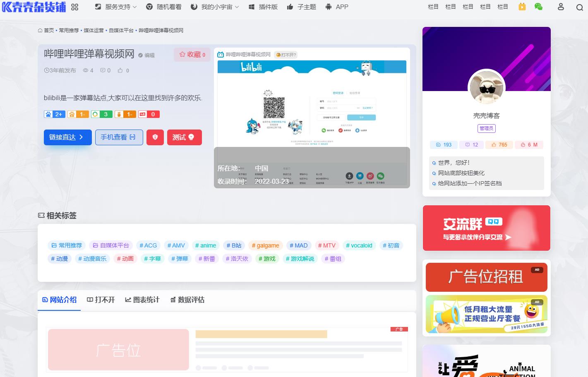Open the user account icon
Image resolution: width=588 pixels, height=377 pixels.
click(x=561, y=7)
